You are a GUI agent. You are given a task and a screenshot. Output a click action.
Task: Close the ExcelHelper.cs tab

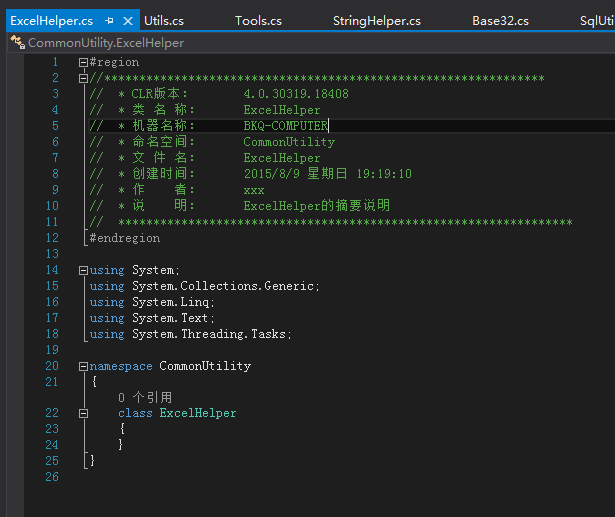(x=129, y=20)
